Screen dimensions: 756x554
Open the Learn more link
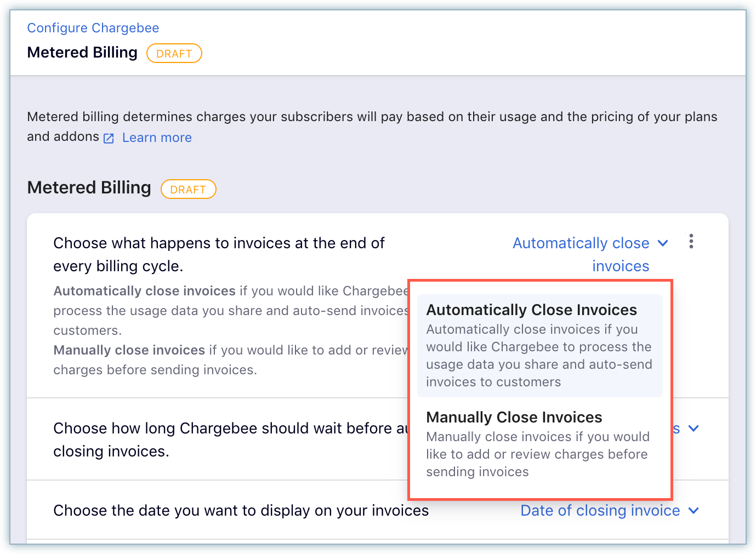tap(157, 138)
